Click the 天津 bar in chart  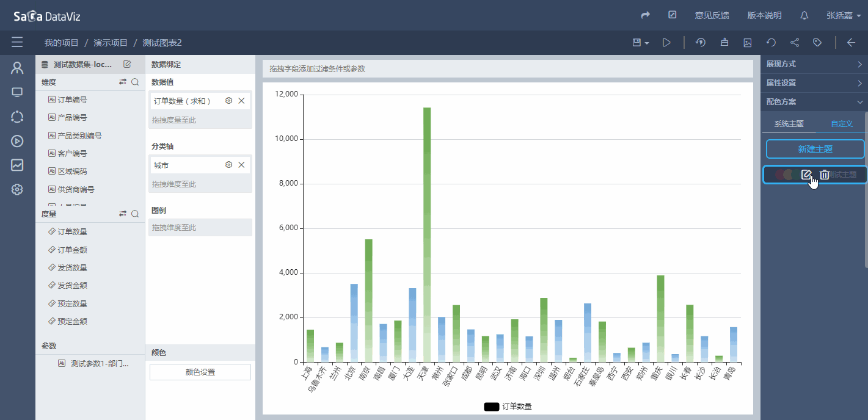coord(427,235)
